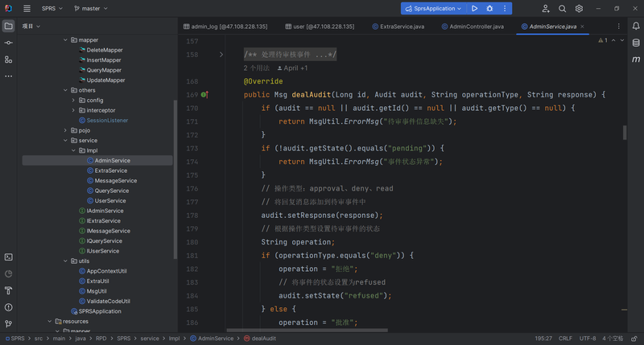
Task: Open the Terminal tool window
Action: point(8,257)
